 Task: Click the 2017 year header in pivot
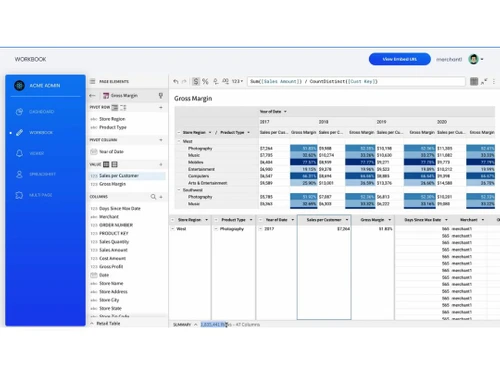(265, 122)
